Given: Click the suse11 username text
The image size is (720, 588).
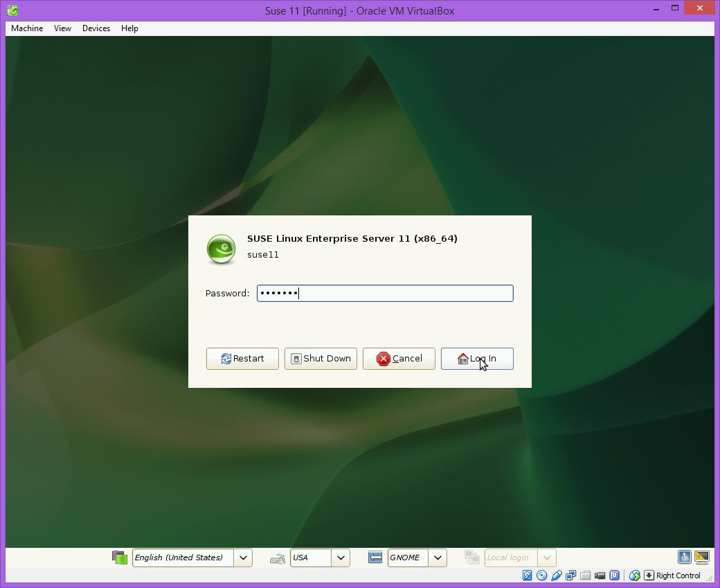Looking at the screenshot, I should coord(262,254).
